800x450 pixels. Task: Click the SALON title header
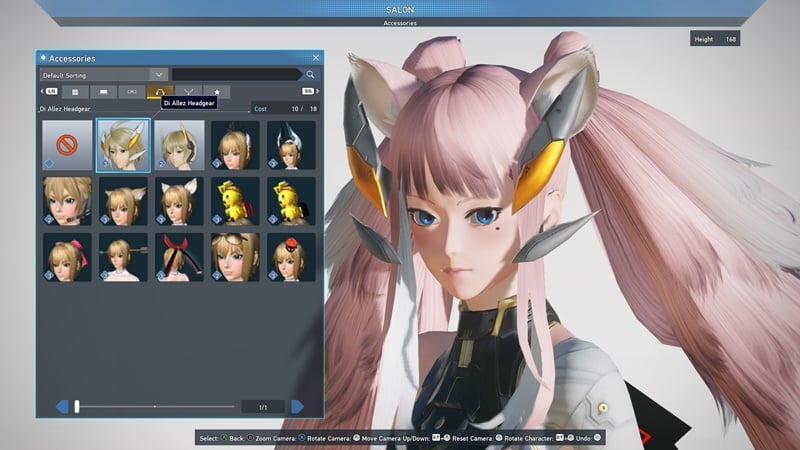coord(400,10)
